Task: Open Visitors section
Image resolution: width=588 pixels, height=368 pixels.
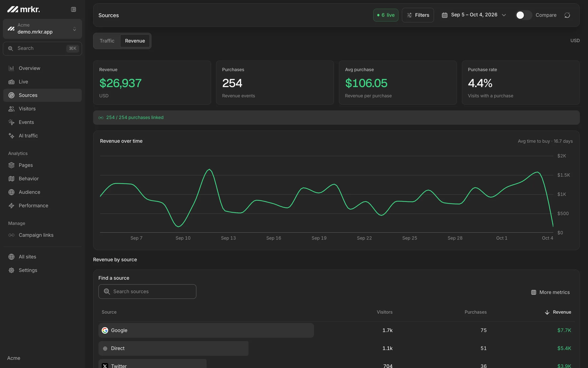Action: click(42, 109)
